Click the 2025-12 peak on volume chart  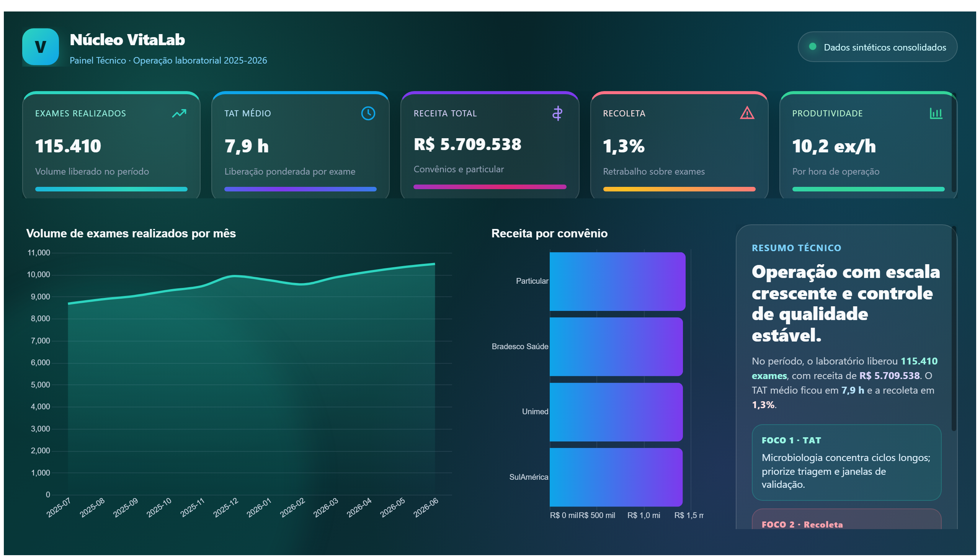[x=235, y=276]
